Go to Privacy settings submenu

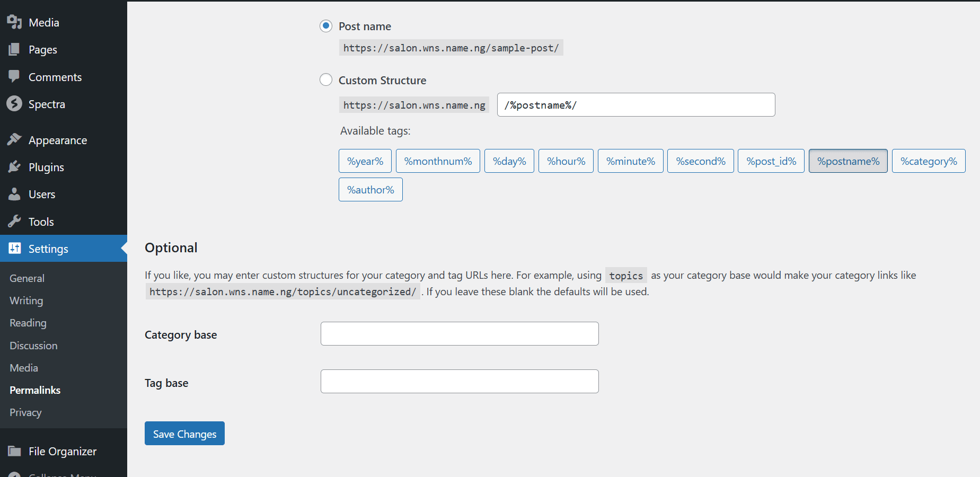coord(25,412)
